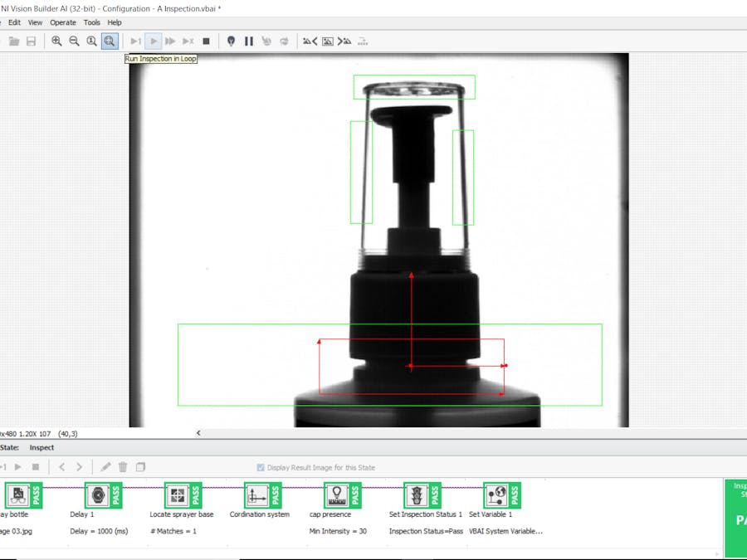747x560 pixels.
Task: Click the left chevron in state toolbar
Action: [62, 467]
